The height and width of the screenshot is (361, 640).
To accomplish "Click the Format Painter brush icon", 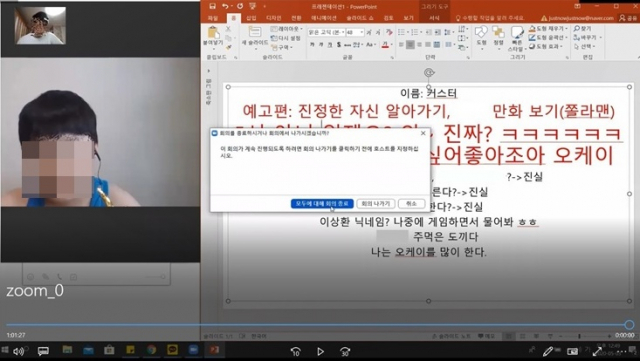I will [x=228, y=47].
